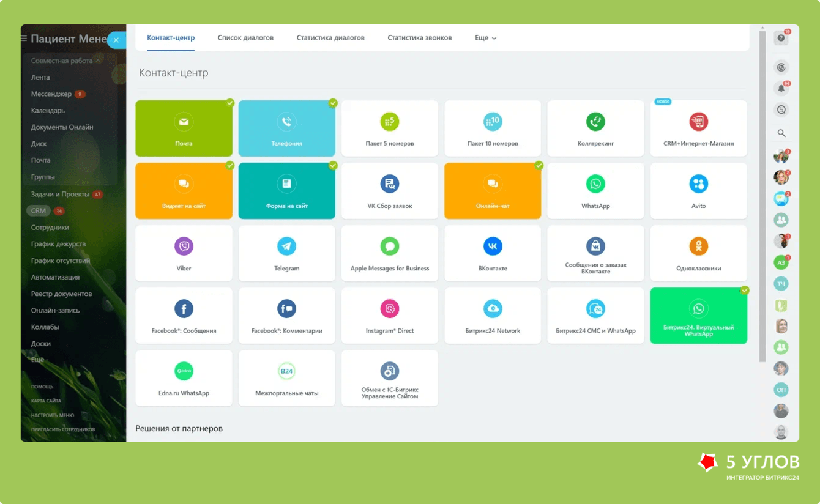Screen dimensions: 820x504
Task: Open Сообщения о заказах ВКонтакте tile
Action: coord(595,253)
